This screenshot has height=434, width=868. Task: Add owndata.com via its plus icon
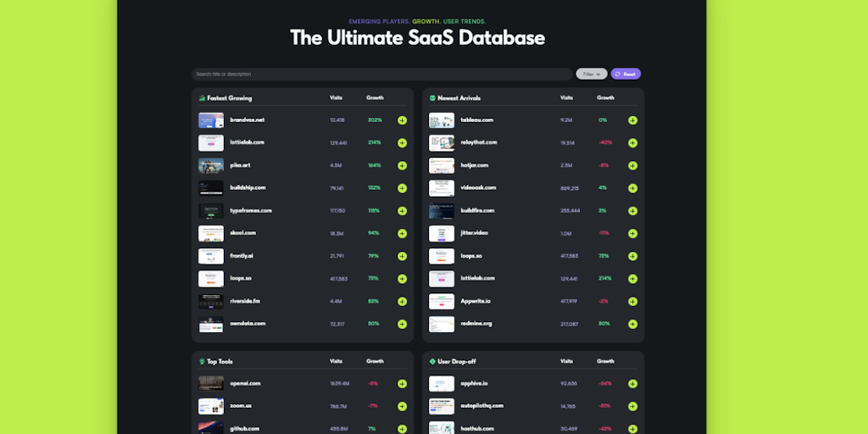tap(402, 325)
